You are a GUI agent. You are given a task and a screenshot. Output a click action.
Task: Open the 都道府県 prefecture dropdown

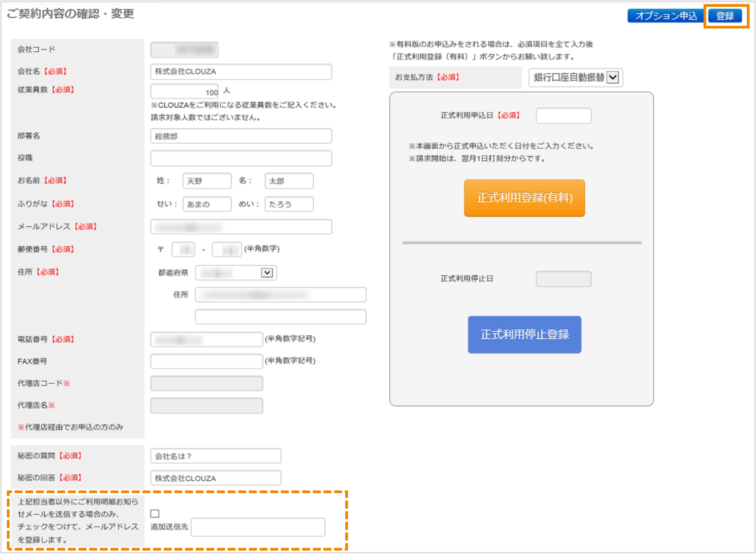pyautogui.click(x=236, y=273)
